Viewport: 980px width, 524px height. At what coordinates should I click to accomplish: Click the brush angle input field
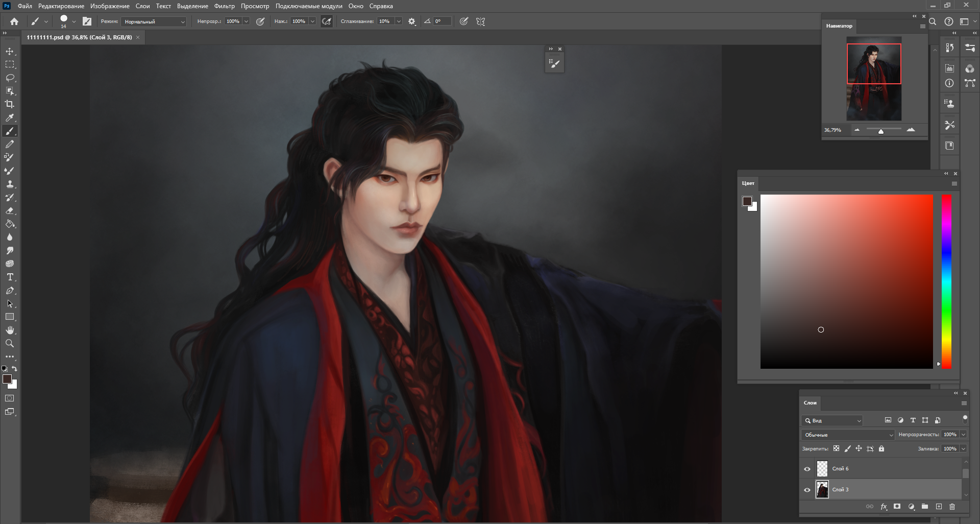click(442, 21)
